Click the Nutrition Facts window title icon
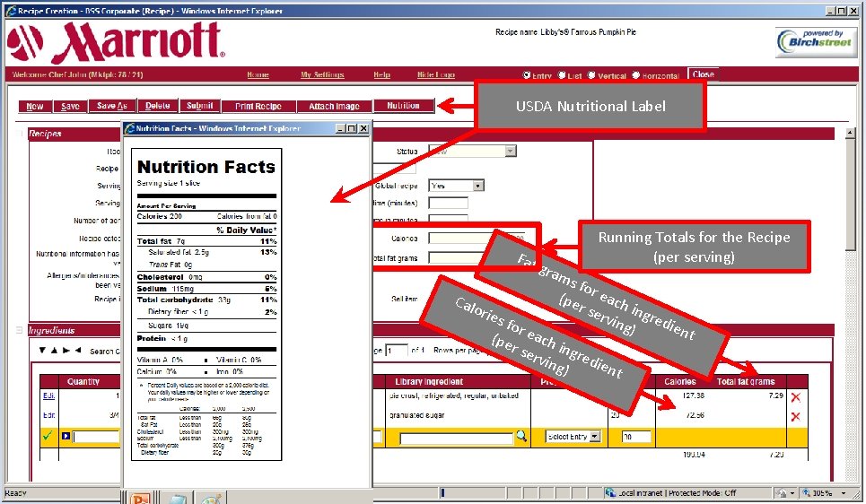The width and height of the screenshot is (866, 504). pos(130,128)
